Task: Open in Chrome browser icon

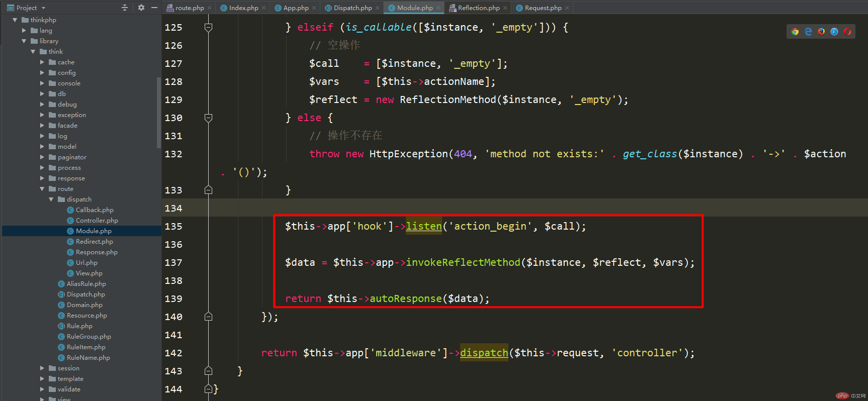Action: tap(795, 32)
